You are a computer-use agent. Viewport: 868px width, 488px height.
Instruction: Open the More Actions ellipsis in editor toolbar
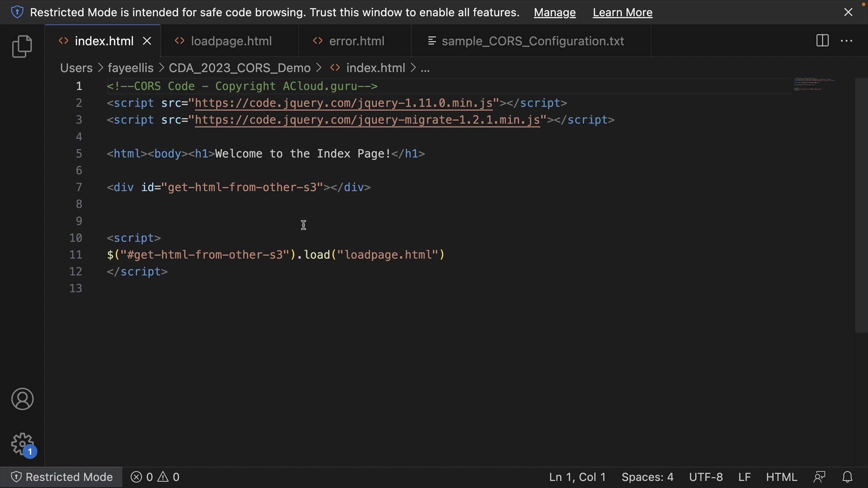(846, 41)
